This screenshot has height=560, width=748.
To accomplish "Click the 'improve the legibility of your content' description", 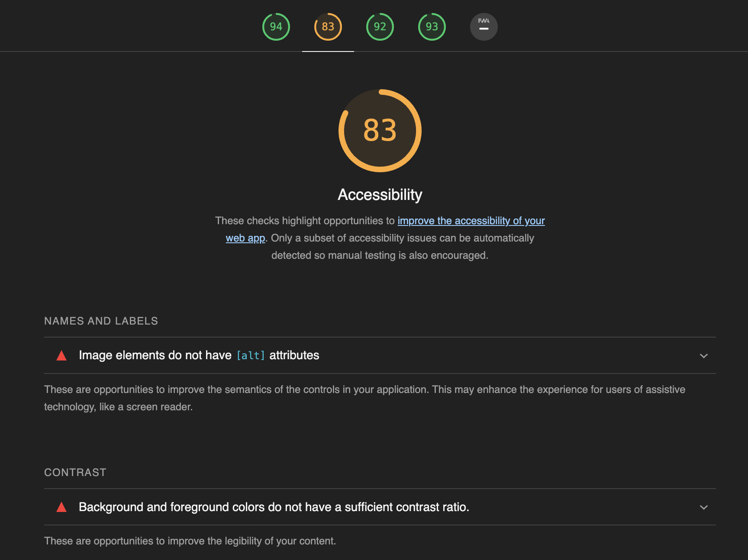I will click(x=190, y=541).
